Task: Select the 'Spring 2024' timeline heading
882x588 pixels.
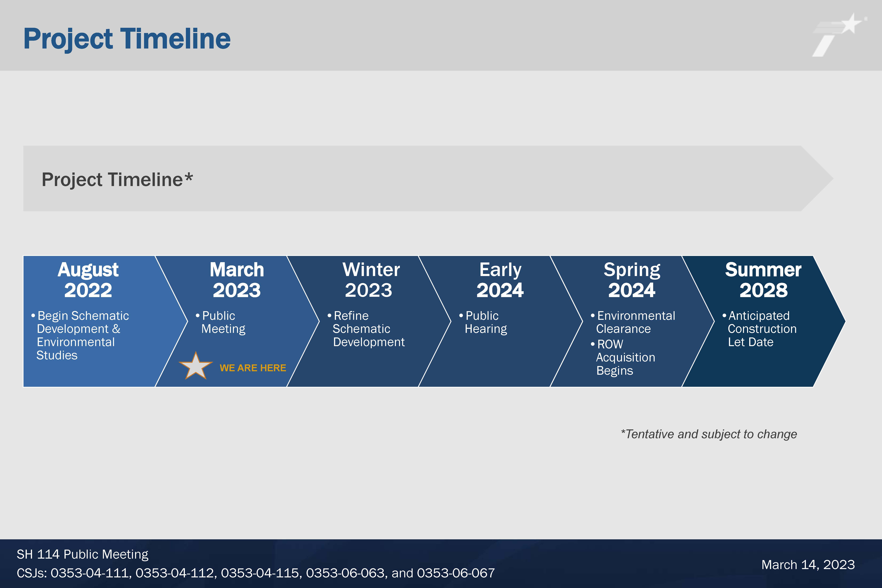Action: pos(632,280)
